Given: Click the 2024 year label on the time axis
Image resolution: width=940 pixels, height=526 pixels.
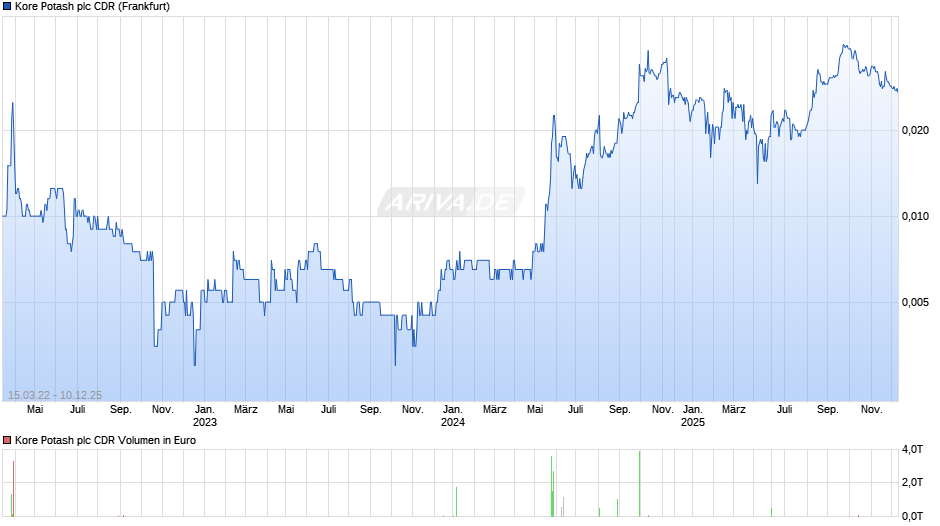Looking at the screenshot, I should [x=453, y=422].
